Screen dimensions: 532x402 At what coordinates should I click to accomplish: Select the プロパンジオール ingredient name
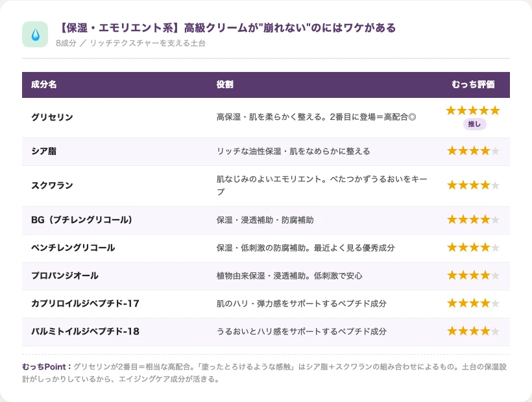click(x=65, y=276)
